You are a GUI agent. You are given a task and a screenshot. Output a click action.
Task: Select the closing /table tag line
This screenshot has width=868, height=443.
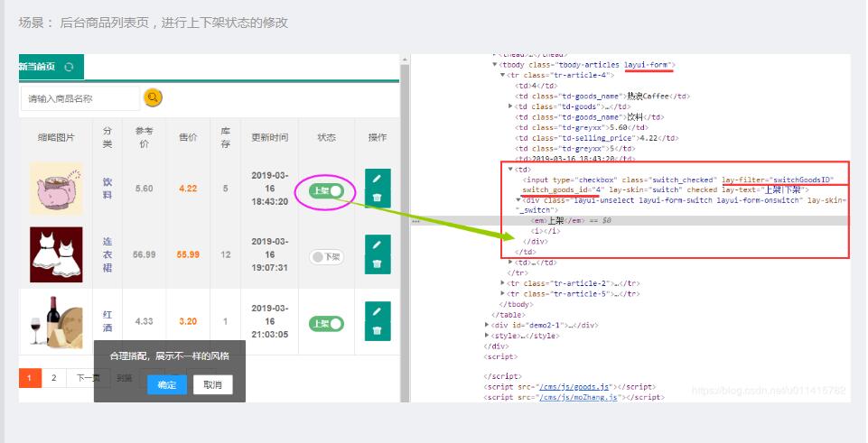[x=508, y=315]
